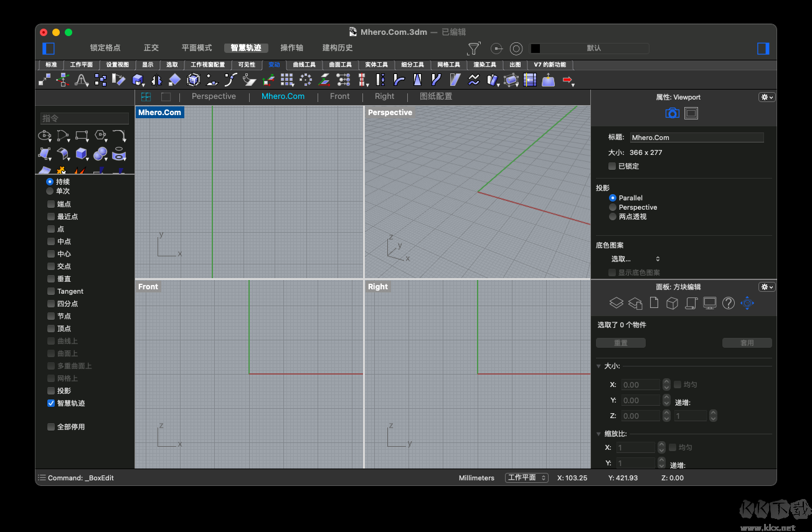This screenshot has width=812, height=532.
Task: Select the solid box tool in sidebar
Action: point(82,153)
